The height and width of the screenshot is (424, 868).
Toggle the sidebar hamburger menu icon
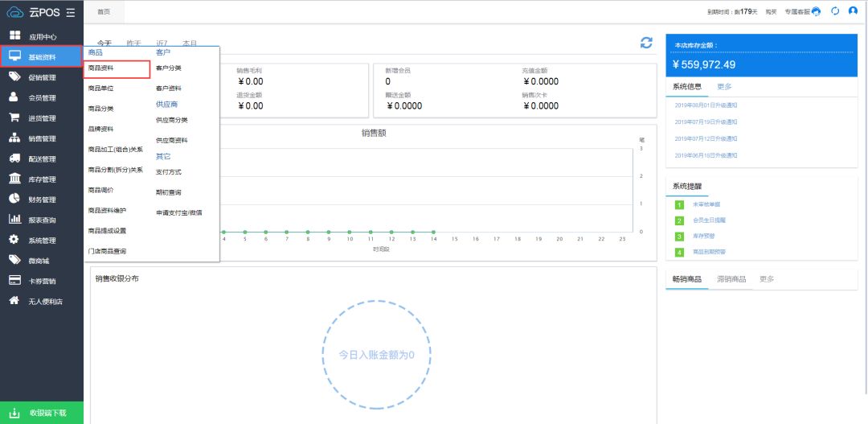70,13
